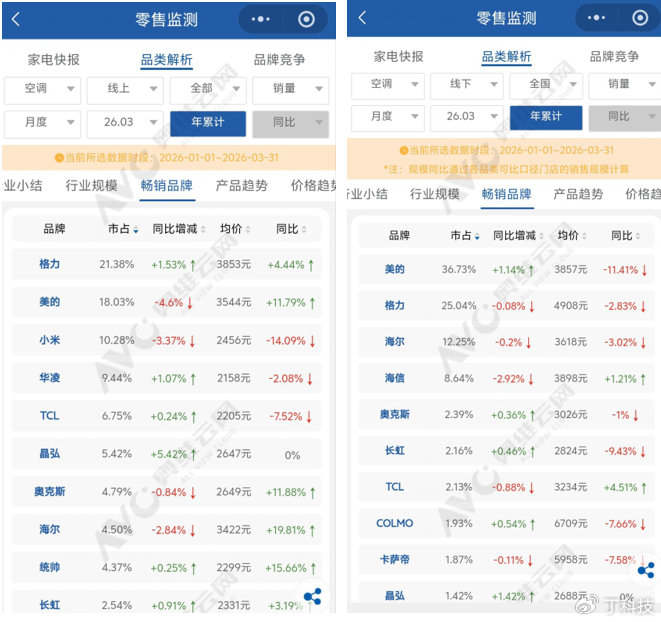Click left panel data period notice
This screenshot has height=622, width=661.
169,158
